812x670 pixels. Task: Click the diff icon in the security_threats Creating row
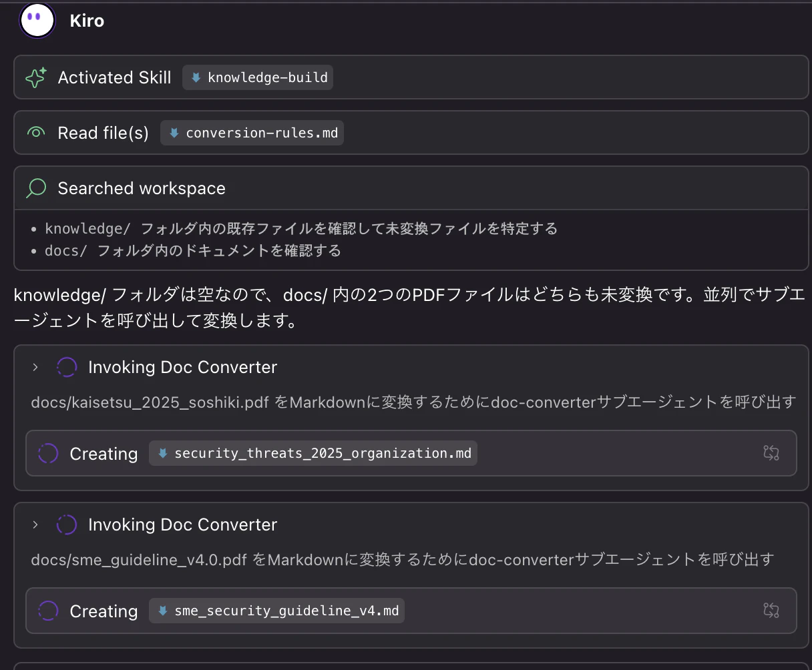coord(771,453)
